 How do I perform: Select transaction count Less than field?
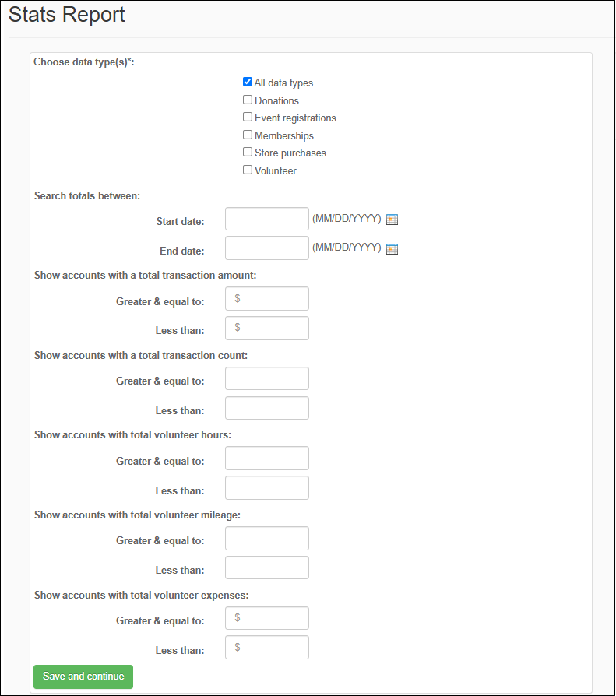[267, 408]
